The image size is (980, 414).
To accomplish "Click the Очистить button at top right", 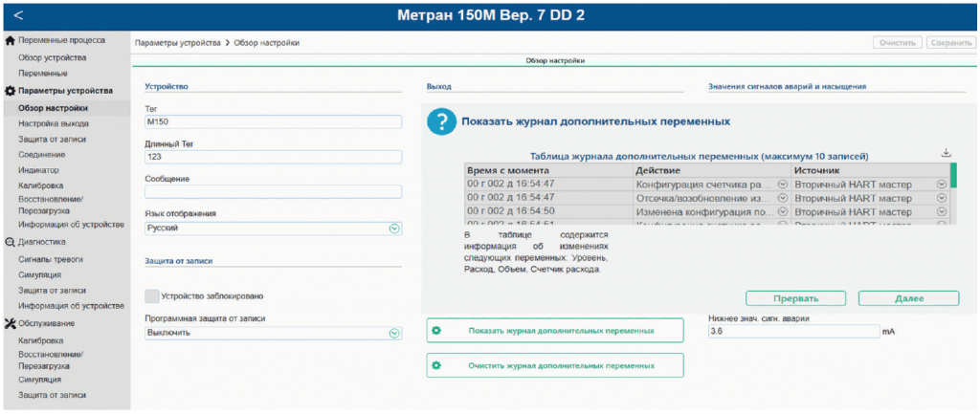I will (x=898, y=43).
